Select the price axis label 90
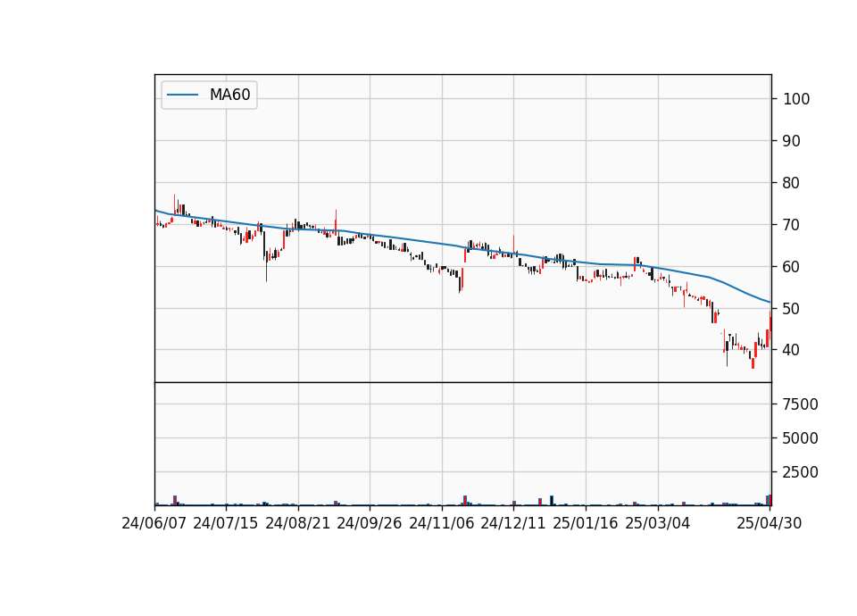 [792, 141]
